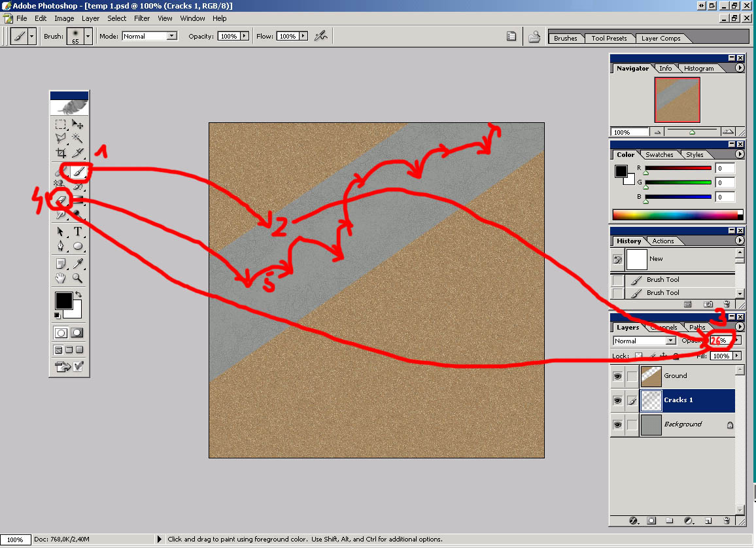Image resolution: width=756 pixels, height=548 pixels.
Task: Hide the Ground layer
Action: [x=617, y=376]
